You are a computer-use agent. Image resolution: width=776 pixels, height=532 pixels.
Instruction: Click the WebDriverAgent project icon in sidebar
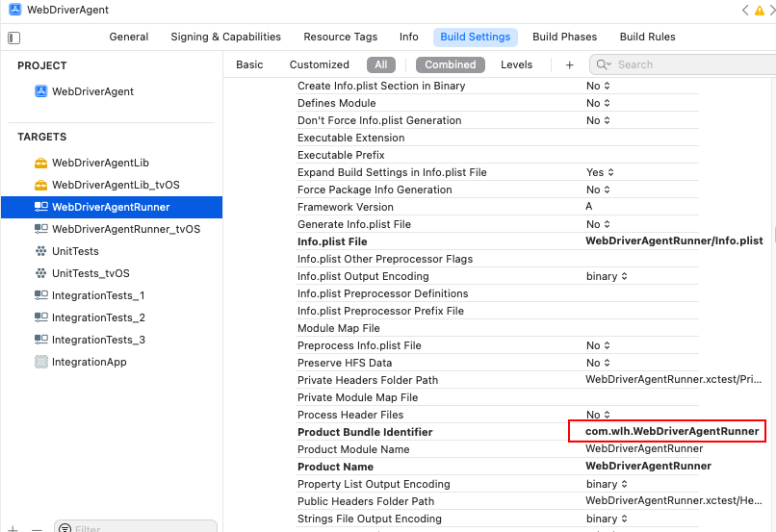[40, 91]
